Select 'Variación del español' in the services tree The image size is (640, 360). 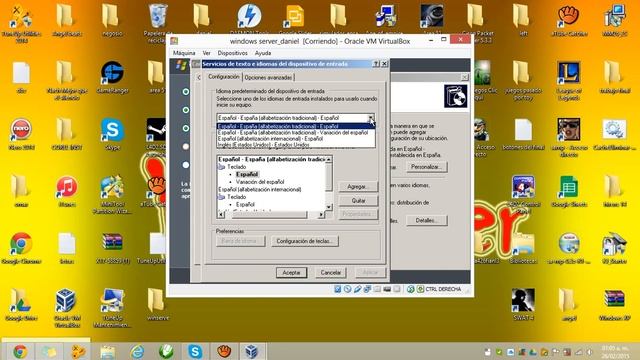click(260, 182)
